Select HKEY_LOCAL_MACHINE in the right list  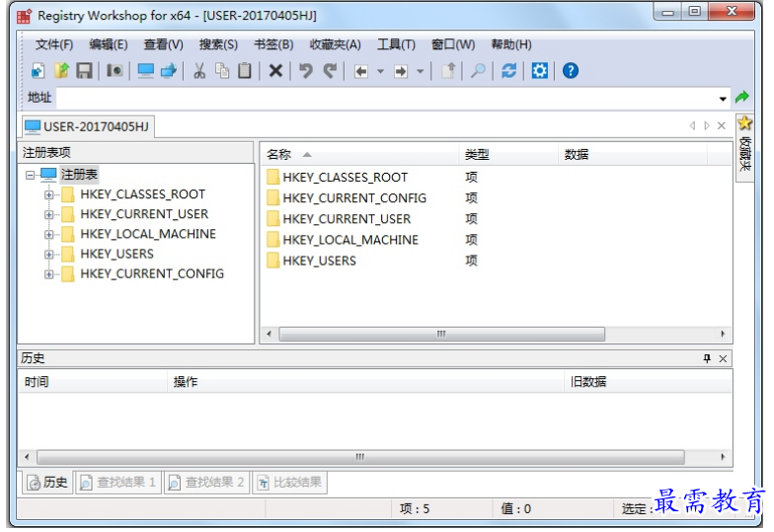350,240
